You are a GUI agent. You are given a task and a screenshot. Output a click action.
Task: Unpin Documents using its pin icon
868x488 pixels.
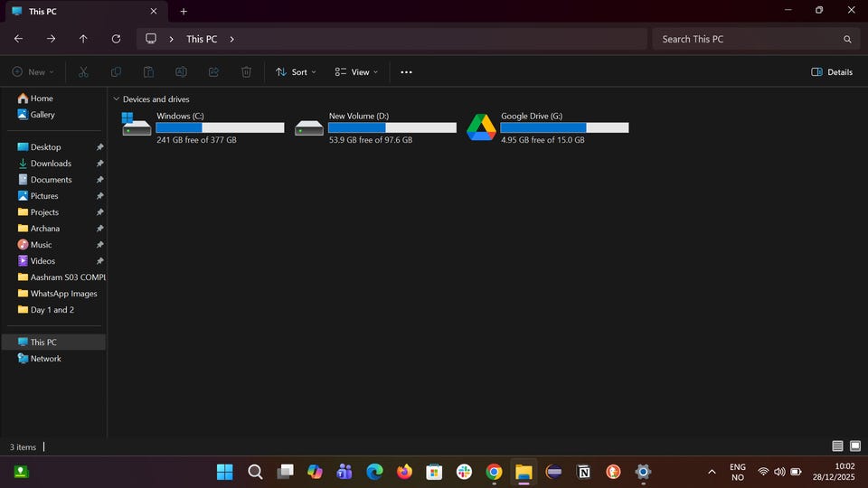tap(100, 180)
